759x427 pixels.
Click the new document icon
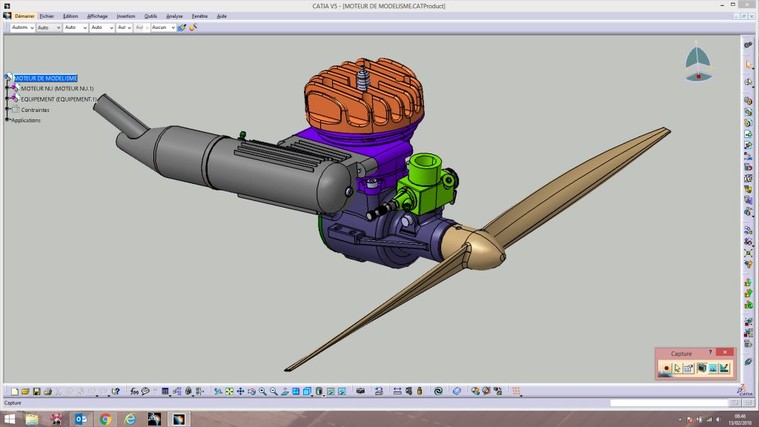coord(14,391)
